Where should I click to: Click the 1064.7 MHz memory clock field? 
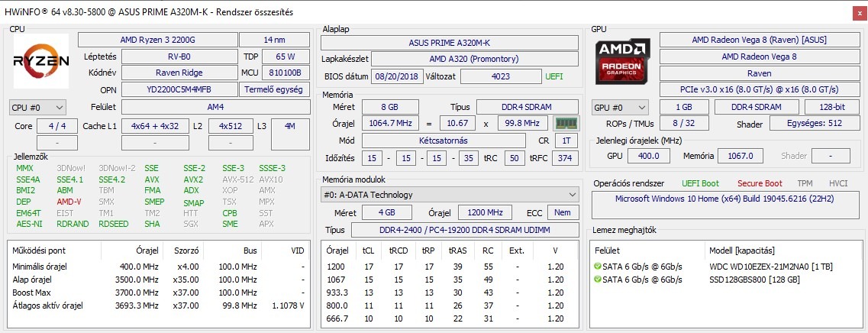click(x=391, y=123)
